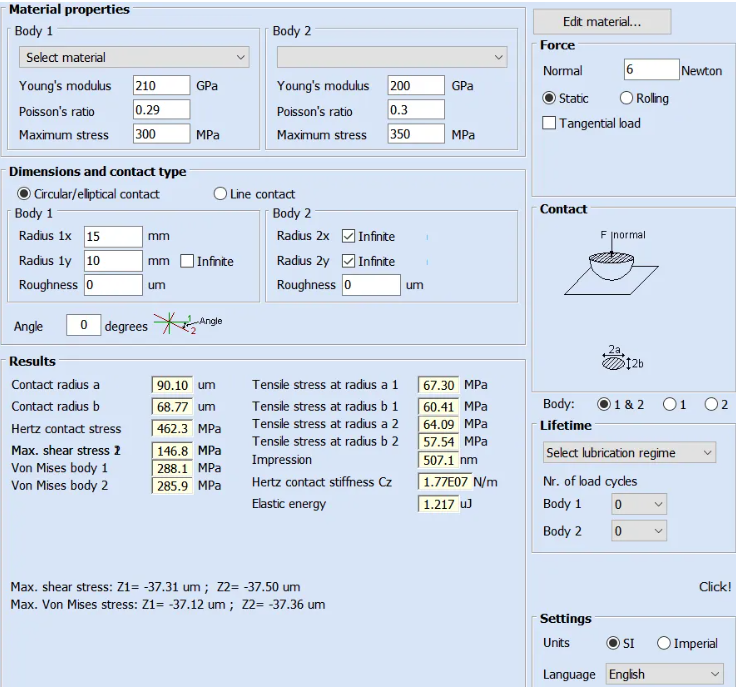
Task: Click Tensile stress radius a 2 value 64.09
Action: 438,424
